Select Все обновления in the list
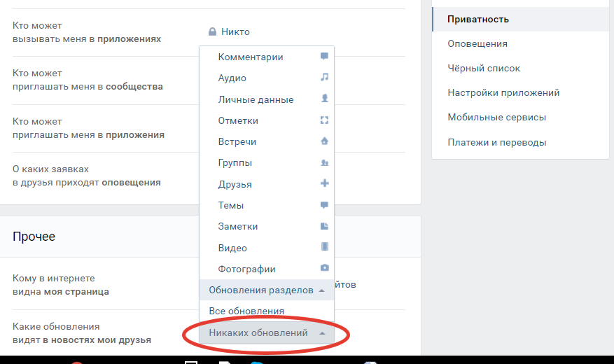The height and width of the screenshot is (364, 614). (246, 311)
